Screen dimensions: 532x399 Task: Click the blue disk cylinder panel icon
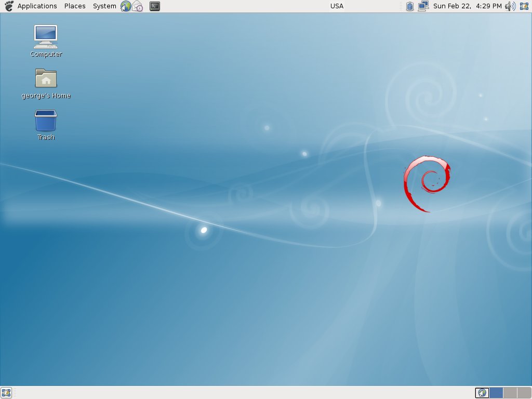tap(410, 6)
